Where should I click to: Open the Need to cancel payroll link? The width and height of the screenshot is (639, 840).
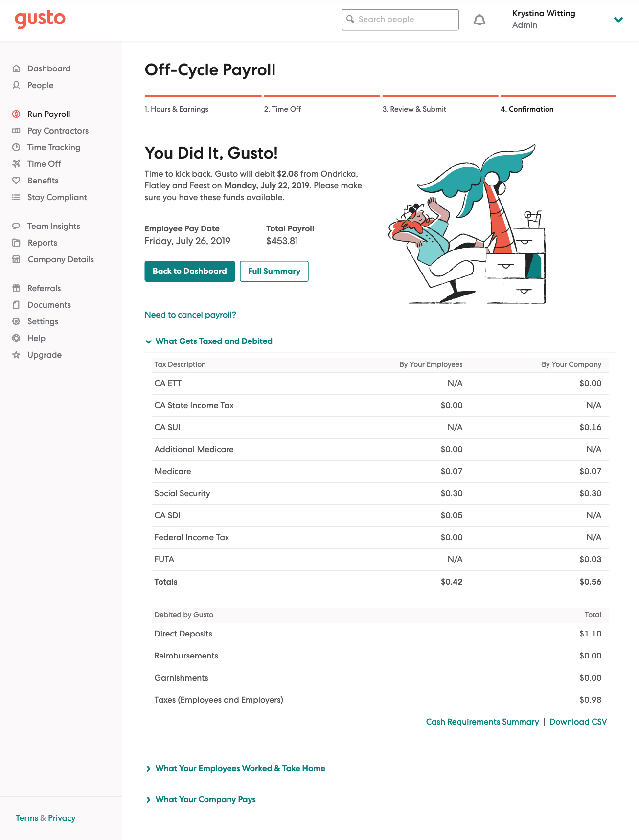point(190,315)
